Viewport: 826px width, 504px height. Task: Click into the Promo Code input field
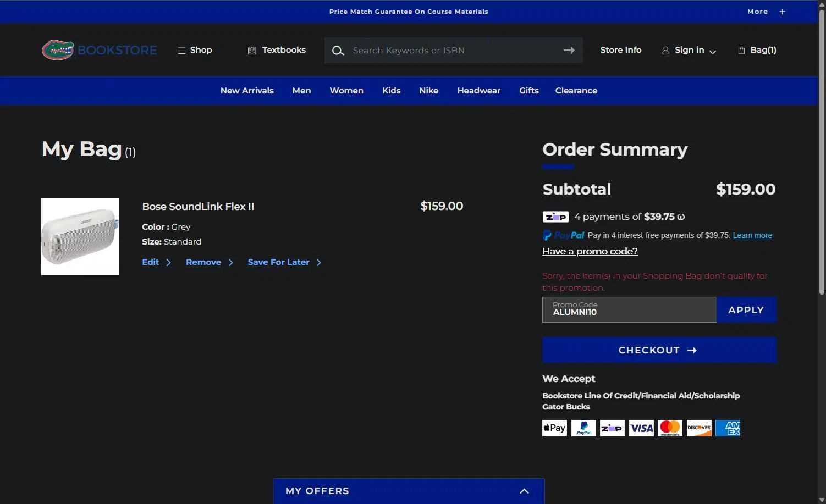pos(629,310)
